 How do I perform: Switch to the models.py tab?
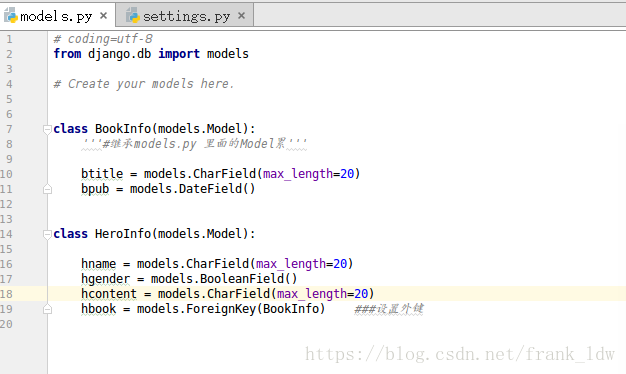tap(56, 16)
